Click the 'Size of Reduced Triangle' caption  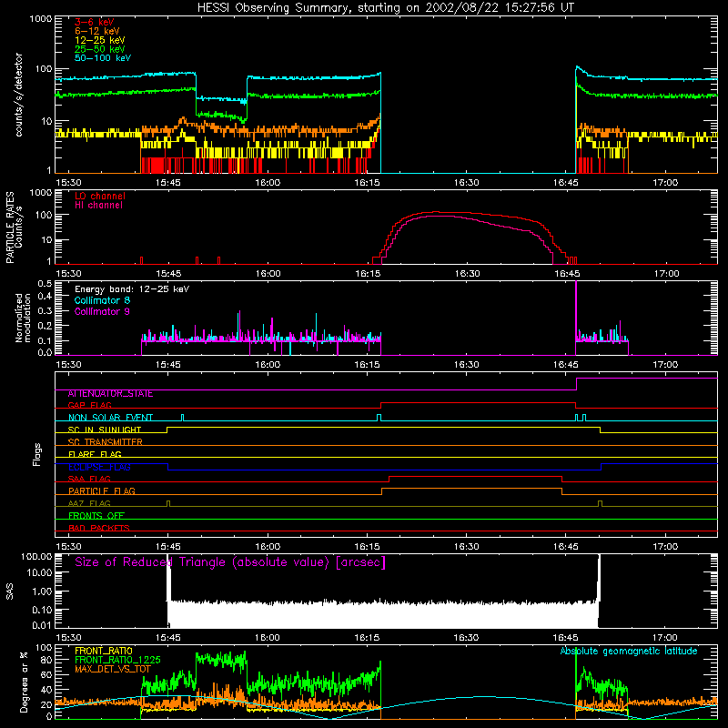pos(230,562)
